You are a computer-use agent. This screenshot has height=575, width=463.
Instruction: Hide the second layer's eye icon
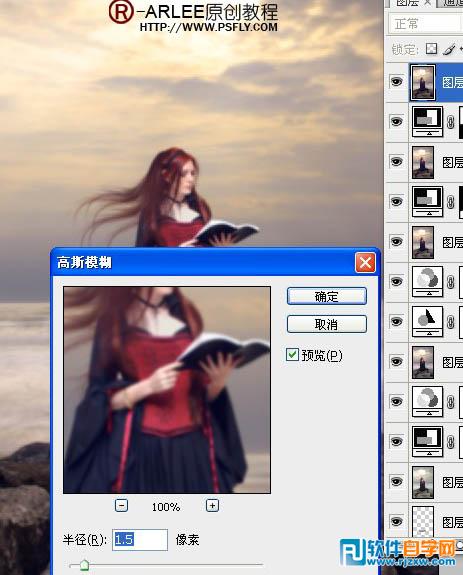pyautogui.click(x=396, y=121)
